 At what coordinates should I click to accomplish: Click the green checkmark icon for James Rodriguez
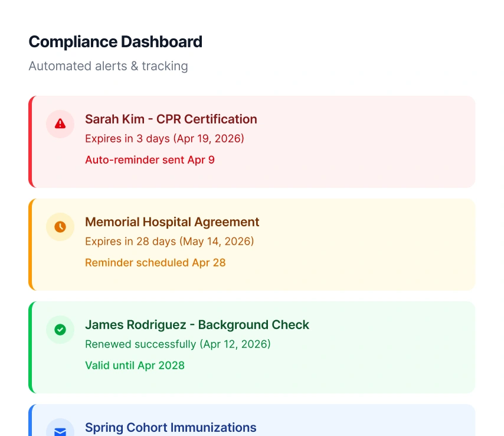[x=60, y=330]
